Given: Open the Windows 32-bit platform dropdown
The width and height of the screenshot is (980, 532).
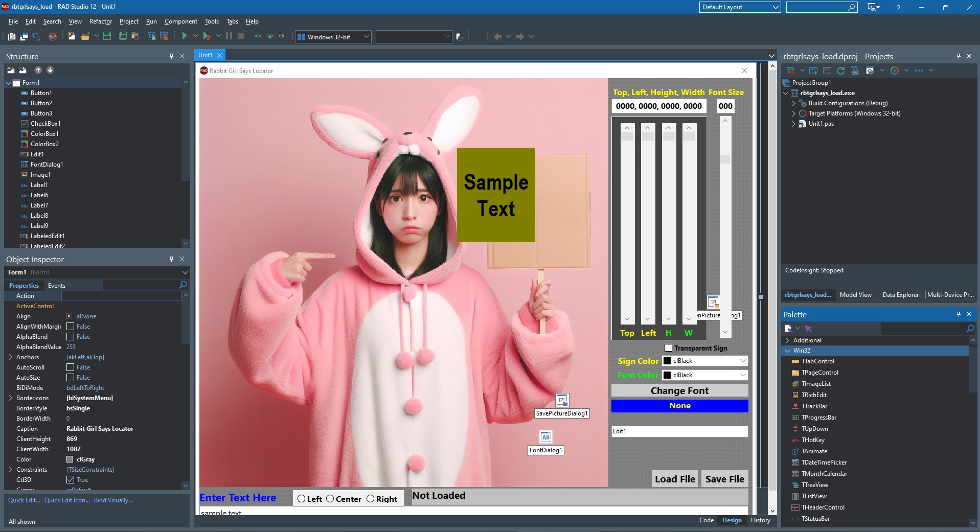Looking at the screenshot, I should (x=366, y=37).
